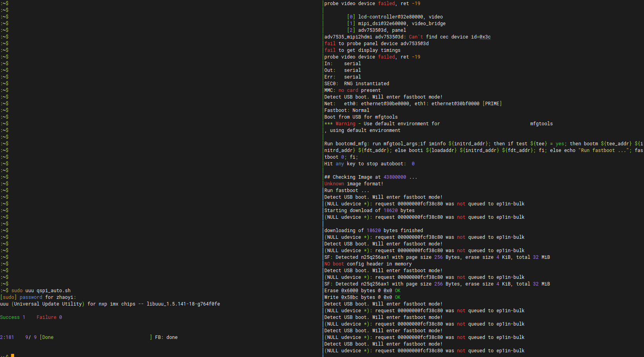Click the 'Fastboot: Normal' line
This screenshot has width=644, height=357.
tap(347, 110)
